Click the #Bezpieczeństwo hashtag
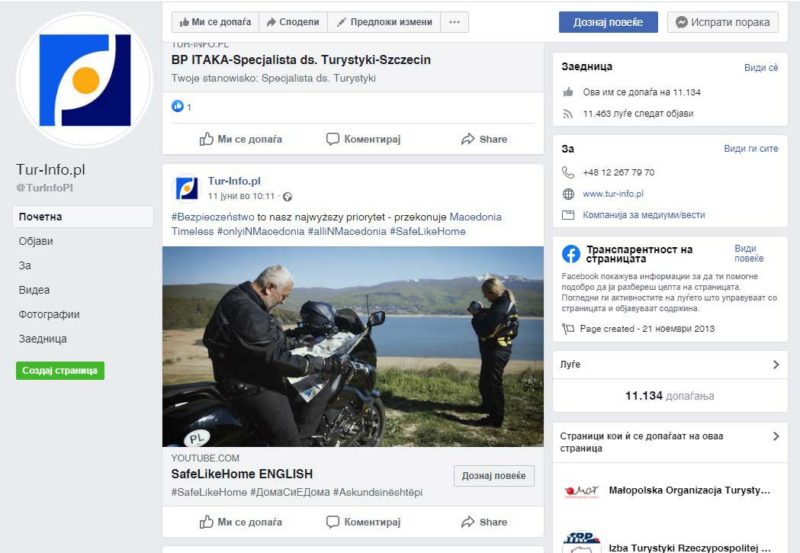The width and height of the screenshot is (800, 553). click(213, 217)
